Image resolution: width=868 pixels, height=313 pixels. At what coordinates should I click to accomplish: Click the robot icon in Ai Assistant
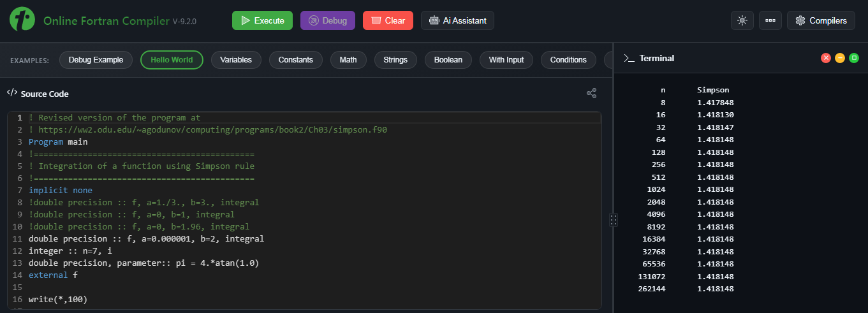pyautogui.click(x=434, y=20)
